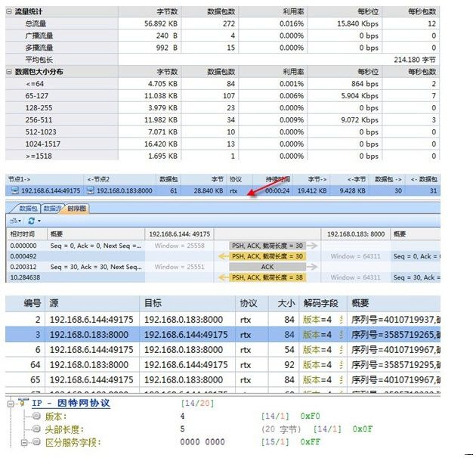Screen dimensions: 476x458
Task: Sort by the 节点1-> column header
Action: (45, 179)
